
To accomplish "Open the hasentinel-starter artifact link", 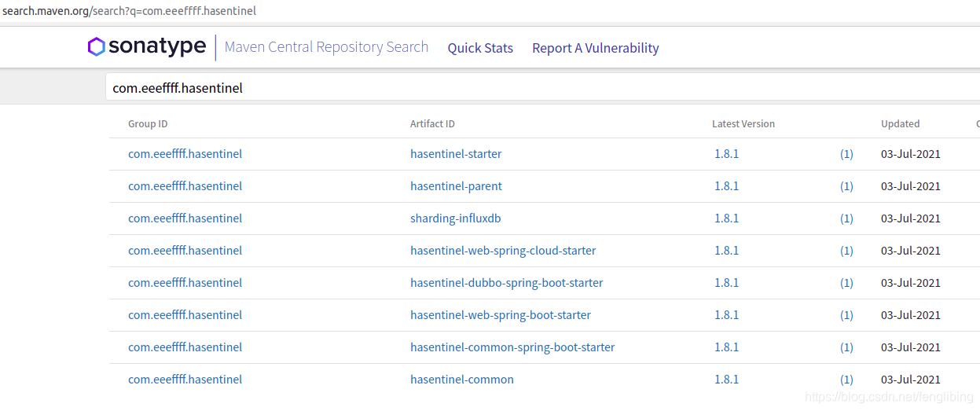I will [x=456, y=154].
